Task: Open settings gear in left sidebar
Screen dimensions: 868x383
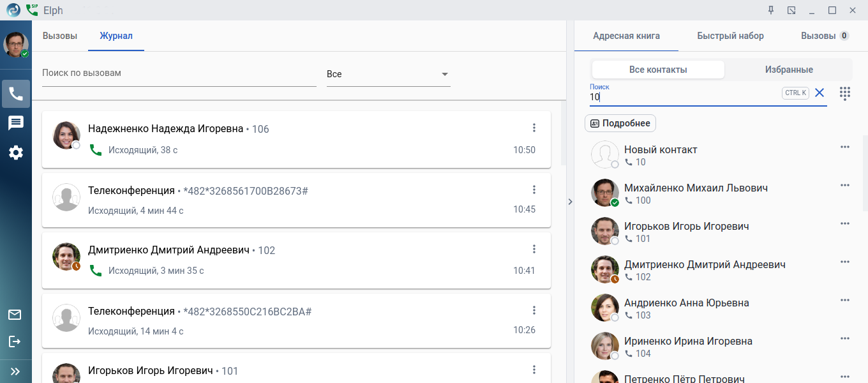Action: pyautogui.click(x=16, y=153)
